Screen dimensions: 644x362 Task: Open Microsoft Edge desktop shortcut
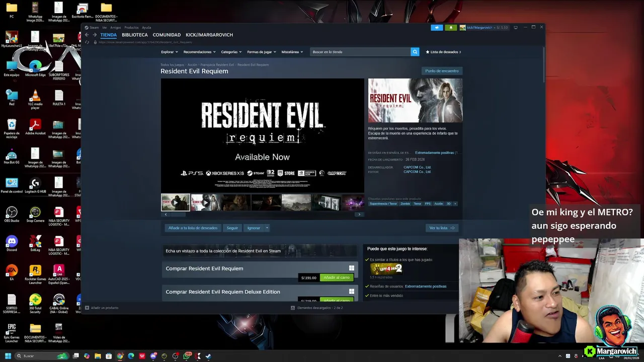[35, 68]
